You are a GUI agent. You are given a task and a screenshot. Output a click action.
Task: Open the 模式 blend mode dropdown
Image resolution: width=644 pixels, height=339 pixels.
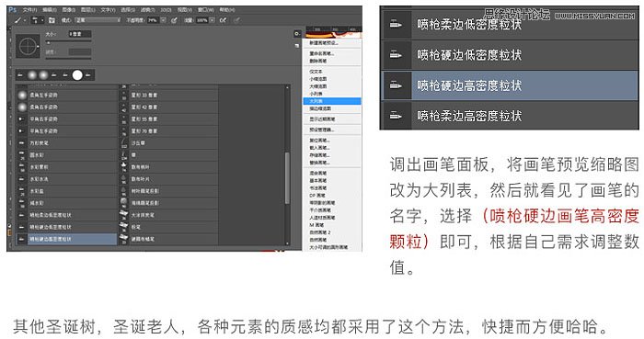(98, 20)
